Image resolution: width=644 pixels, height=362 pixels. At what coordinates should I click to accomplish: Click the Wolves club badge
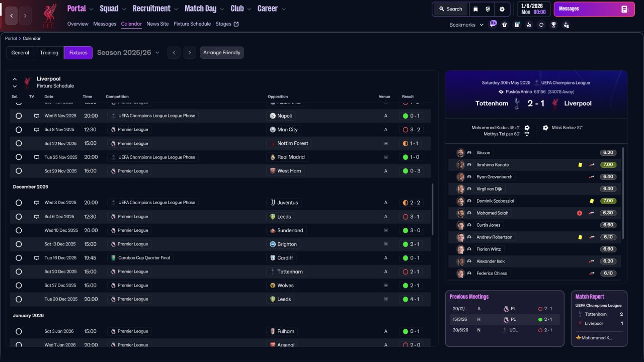click(x=273, y=286)
